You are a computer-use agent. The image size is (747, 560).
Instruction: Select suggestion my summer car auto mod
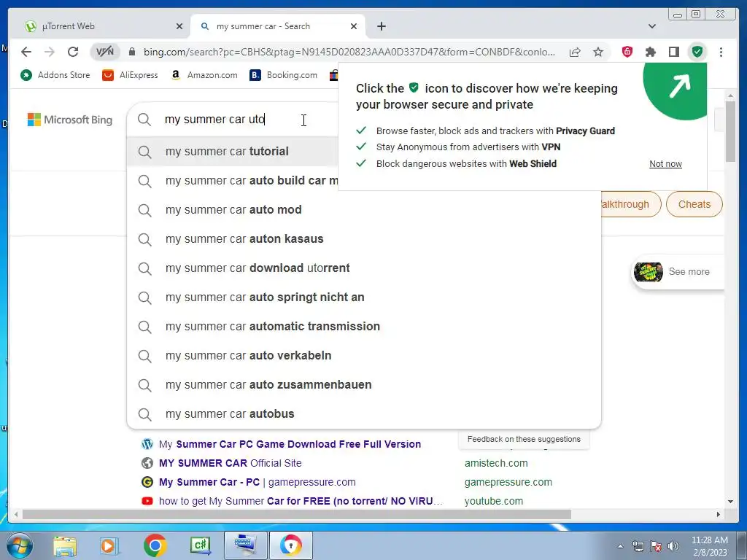point(364,210)
